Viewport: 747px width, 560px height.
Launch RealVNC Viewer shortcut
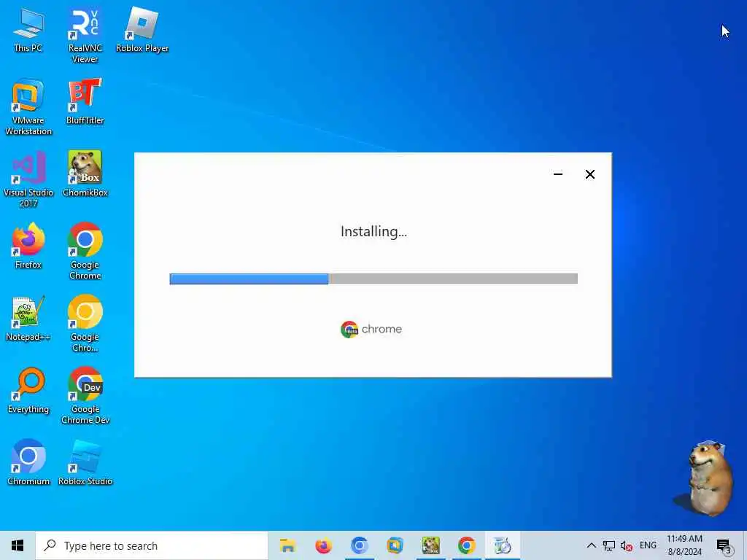pyautogui.click(x=85, y=36)
